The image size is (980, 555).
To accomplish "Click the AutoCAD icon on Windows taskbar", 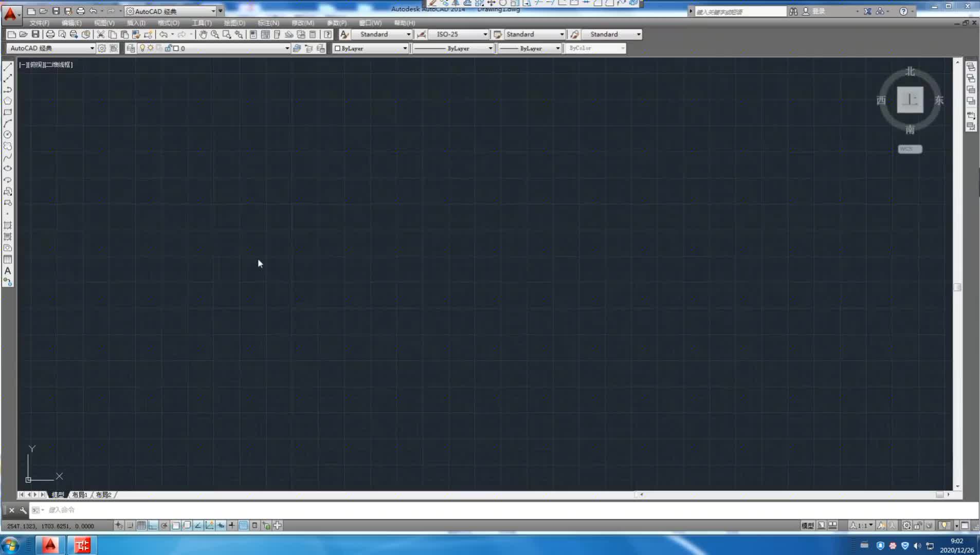I will (x=50, y=545).
